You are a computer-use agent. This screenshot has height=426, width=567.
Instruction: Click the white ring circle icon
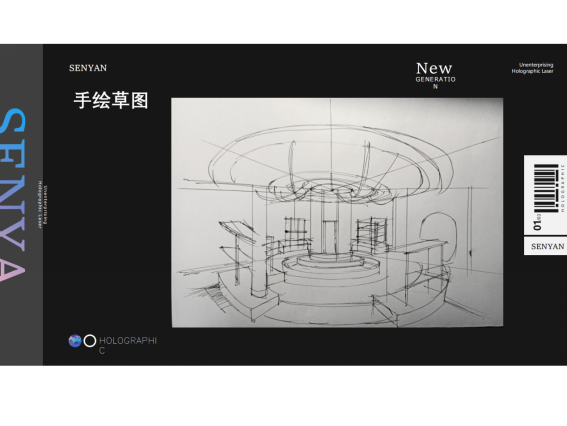(90, 341)
